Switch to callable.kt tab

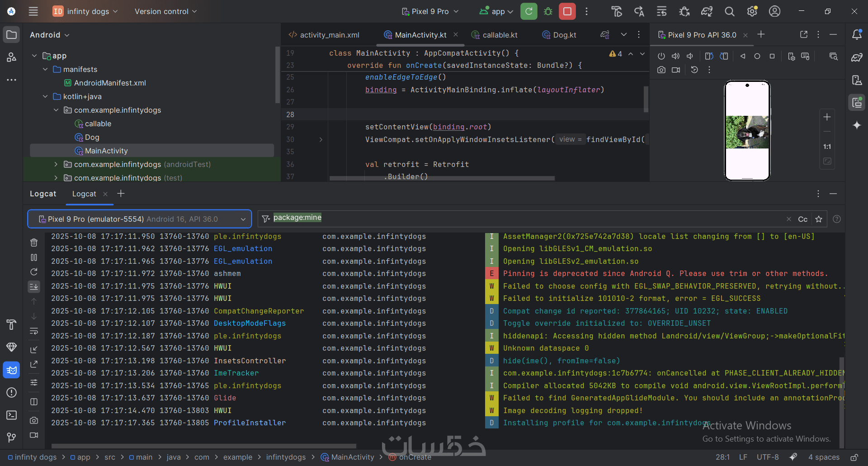495,35
